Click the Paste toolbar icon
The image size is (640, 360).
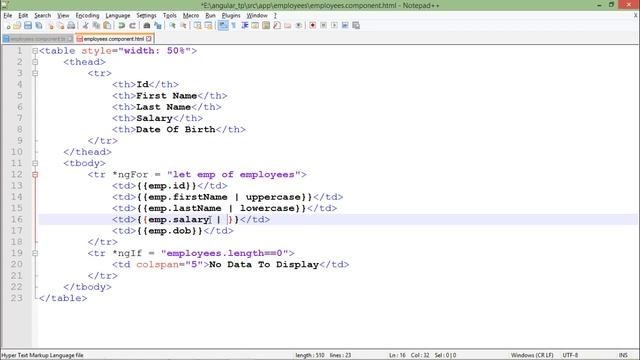[x=107, y=26]
